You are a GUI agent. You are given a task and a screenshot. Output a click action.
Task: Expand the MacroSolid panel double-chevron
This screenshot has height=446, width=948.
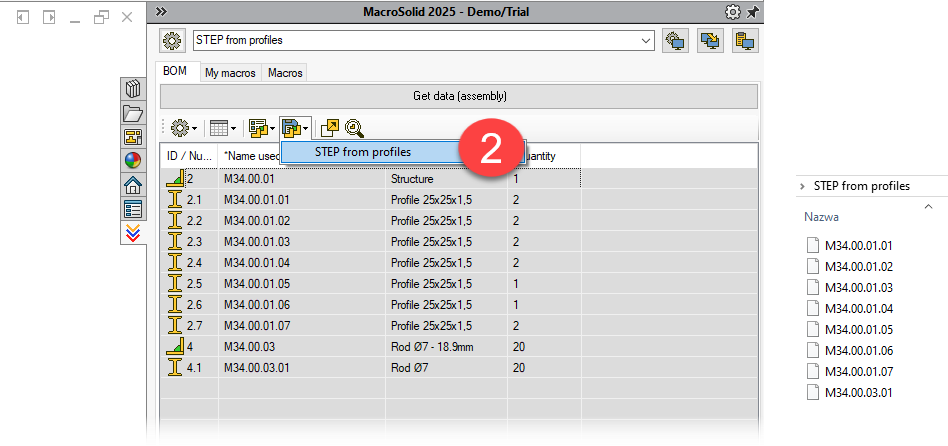[161, 11]
